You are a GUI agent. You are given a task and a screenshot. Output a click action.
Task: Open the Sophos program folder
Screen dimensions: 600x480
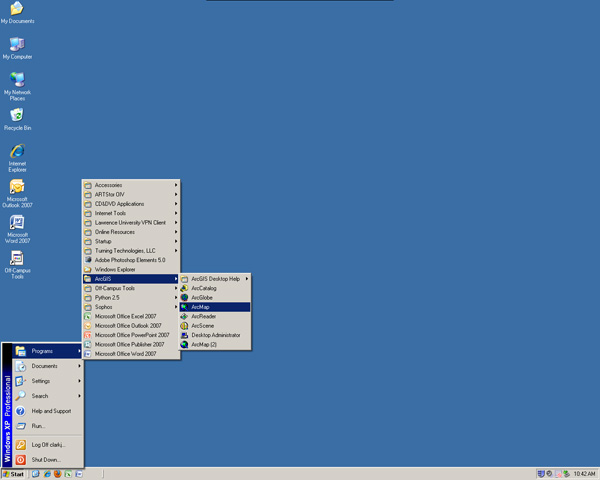(x=131, y=307)
